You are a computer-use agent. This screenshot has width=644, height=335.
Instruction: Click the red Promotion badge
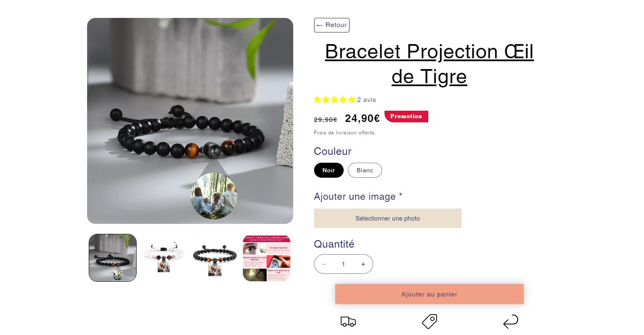pyautogui.click(x=406, y=117)
